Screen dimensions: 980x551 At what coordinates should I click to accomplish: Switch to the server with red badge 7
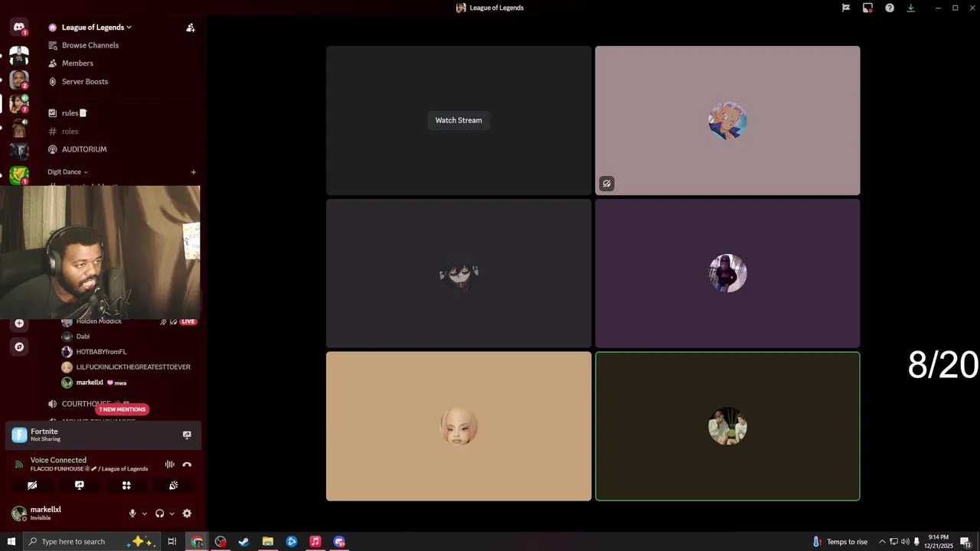pos(19,103)
